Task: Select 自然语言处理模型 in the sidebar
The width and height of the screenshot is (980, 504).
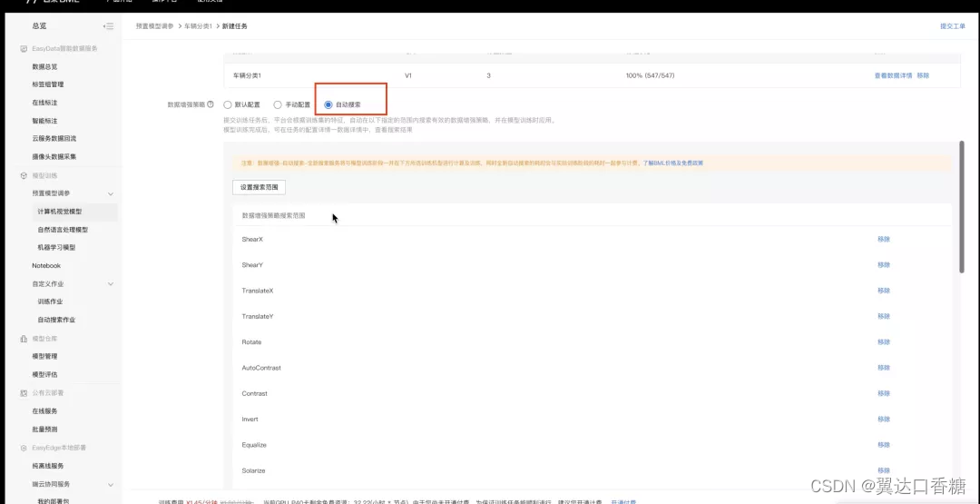Action: (63, 230)
